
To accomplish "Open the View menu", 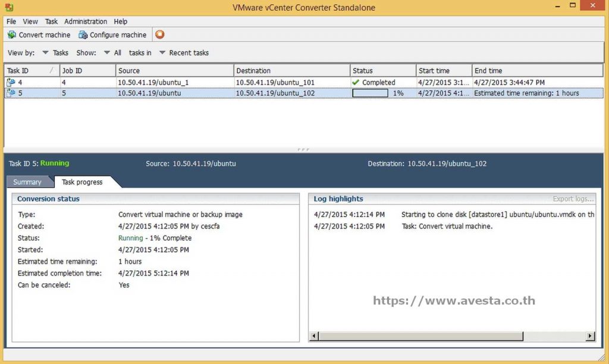I will (x=30, y=21).
